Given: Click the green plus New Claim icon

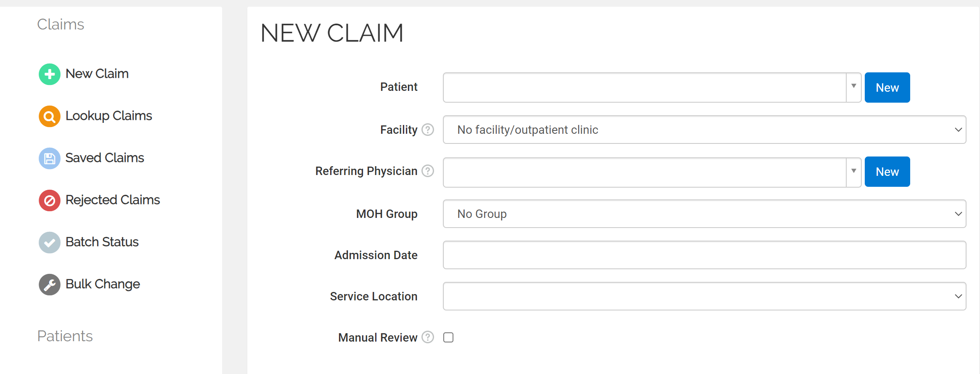Looking at the screenshot, I should click(x=50, y=74).
